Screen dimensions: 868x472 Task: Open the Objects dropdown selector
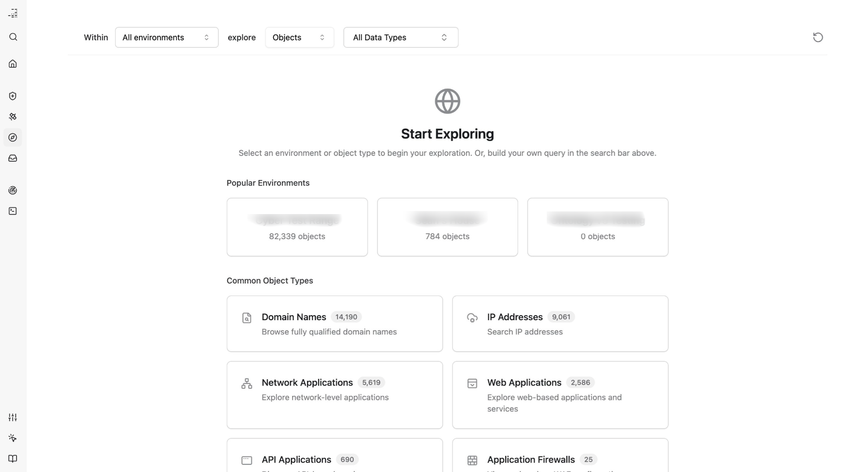click(x=299, y=38)
